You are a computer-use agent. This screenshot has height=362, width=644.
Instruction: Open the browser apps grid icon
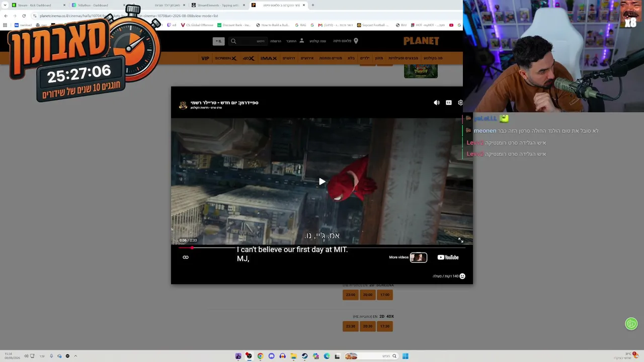click(x=5, y=25)
